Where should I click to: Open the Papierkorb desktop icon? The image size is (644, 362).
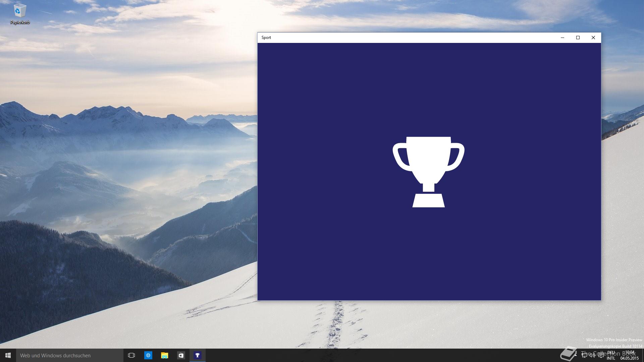[x=20, y=14]
